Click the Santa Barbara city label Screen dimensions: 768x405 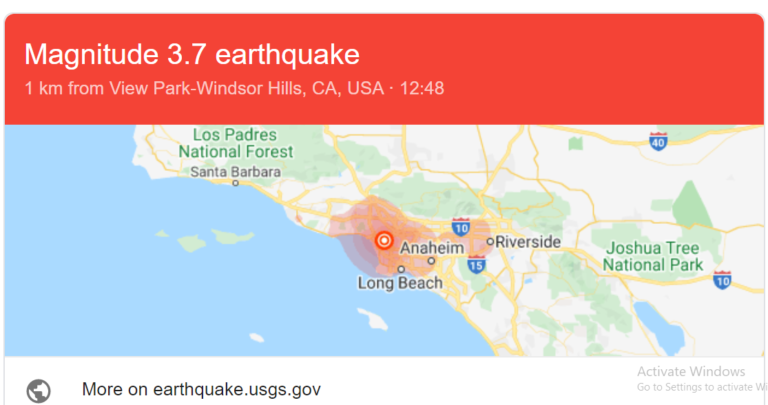pyautogui.click(x=236, y=172)
